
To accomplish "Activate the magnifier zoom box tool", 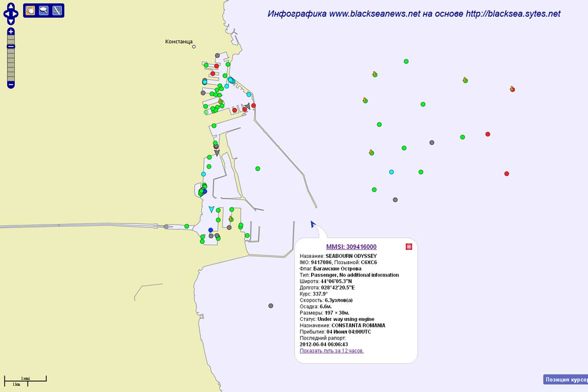I will pos(44,10).
